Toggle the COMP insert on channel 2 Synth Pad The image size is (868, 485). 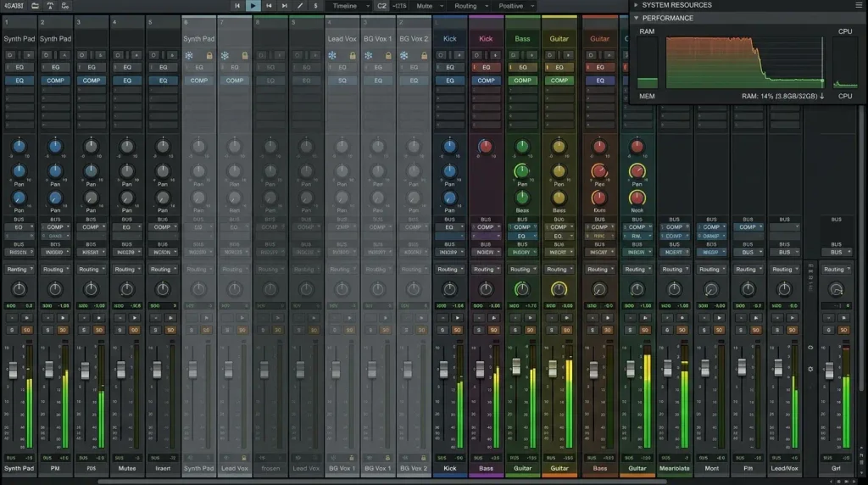55,81
